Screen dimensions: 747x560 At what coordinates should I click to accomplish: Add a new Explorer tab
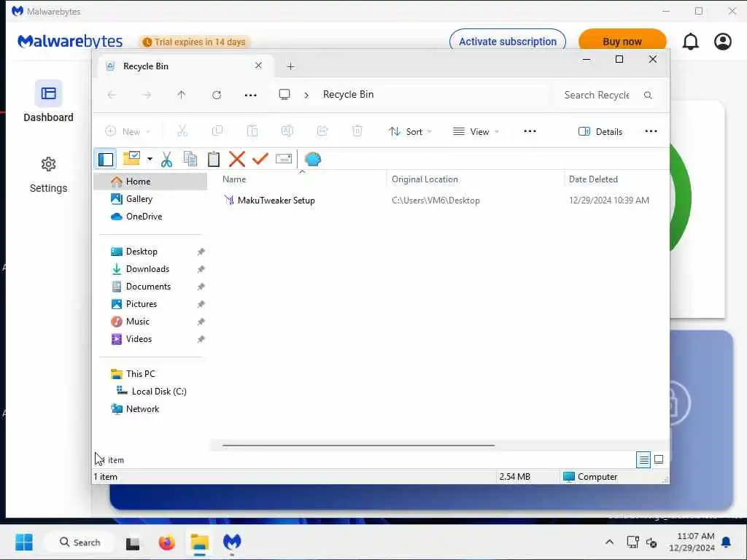pyautogui.click(x=290, y=66)
